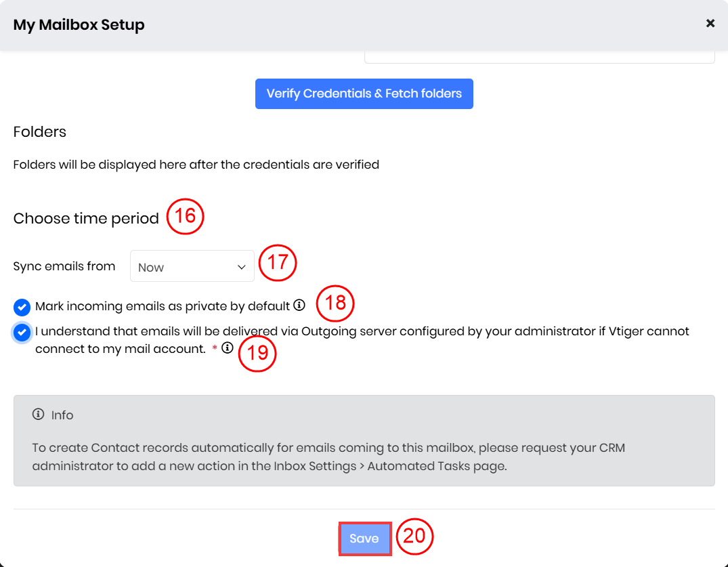This screenshot has width=728, height=567.
Task: Click the info icon in Info box header
Action: [x=39, y=415]
